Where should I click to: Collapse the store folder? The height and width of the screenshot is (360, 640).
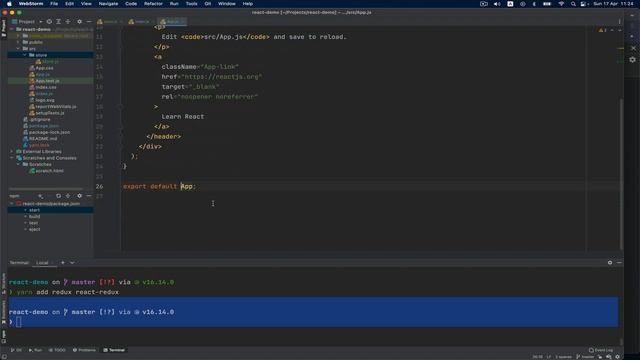(25, 55)
